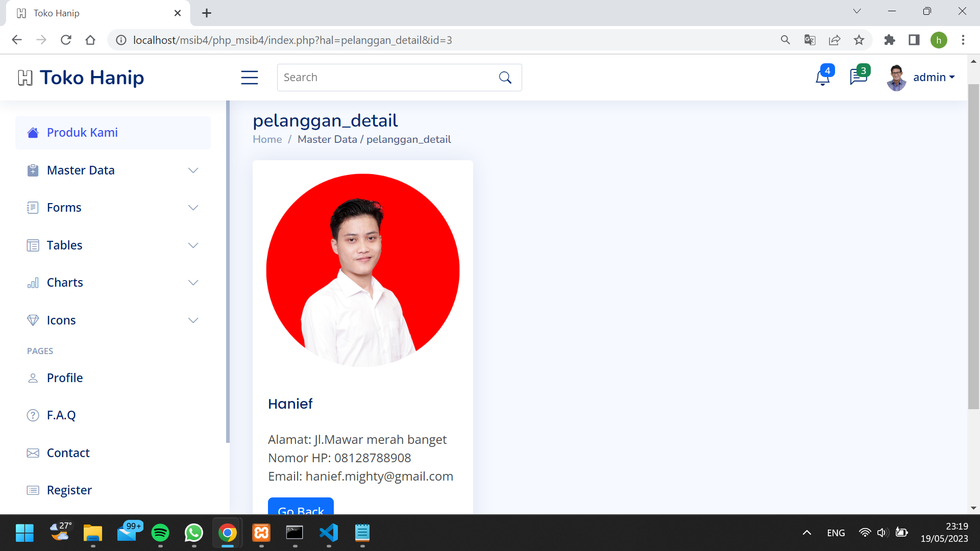The image size is (980, 551).
Task: Click the Google Translate icon
Action: tap(810, 40)
